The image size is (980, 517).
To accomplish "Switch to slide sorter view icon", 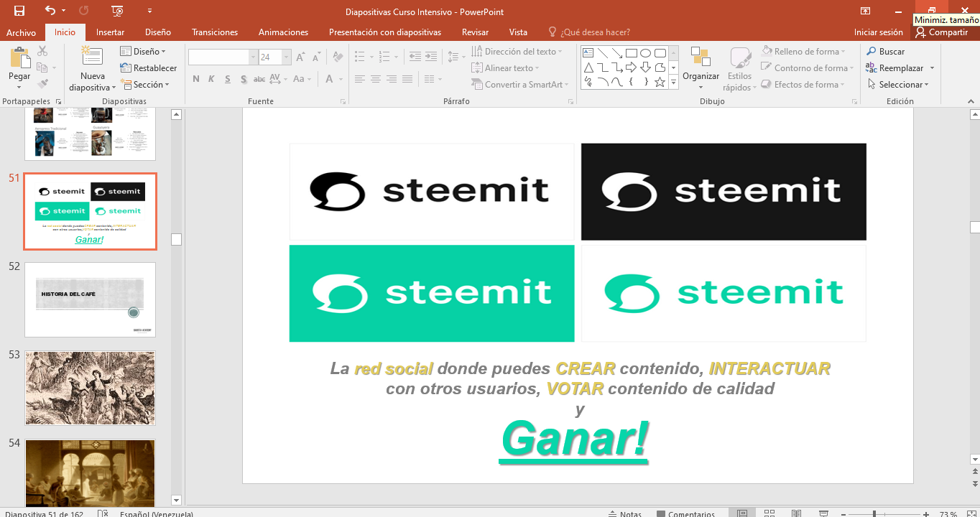I will 769,513.
